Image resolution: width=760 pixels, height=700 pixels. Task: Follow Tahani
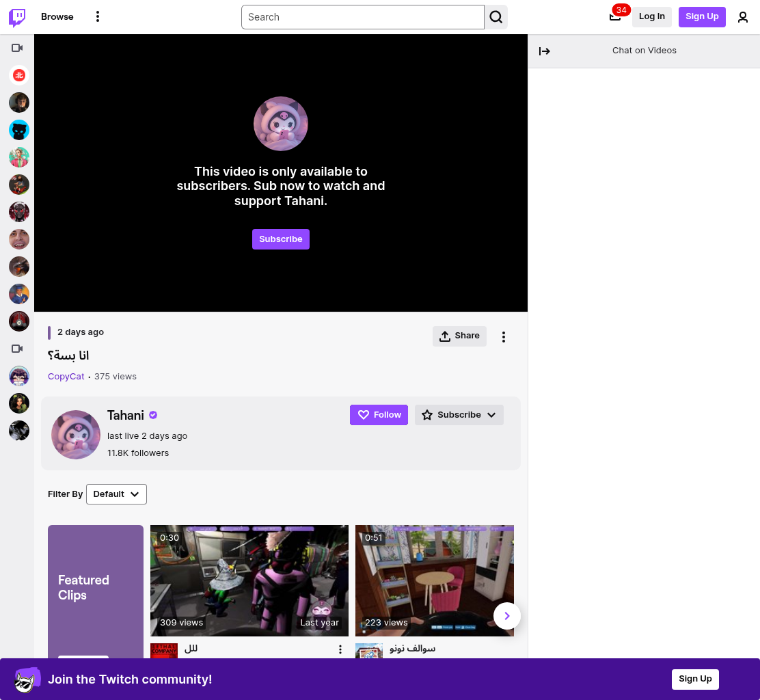pos(379,415)
